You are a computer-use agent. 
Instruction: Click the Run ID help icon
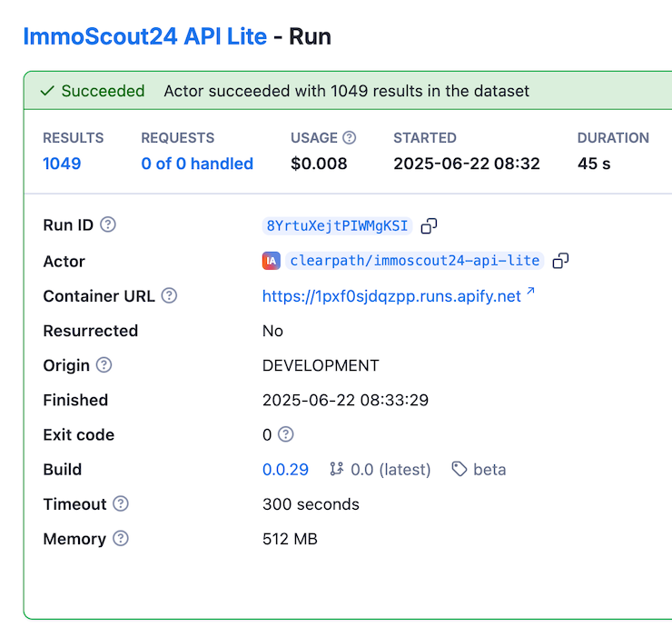click(x=108, y=224)
